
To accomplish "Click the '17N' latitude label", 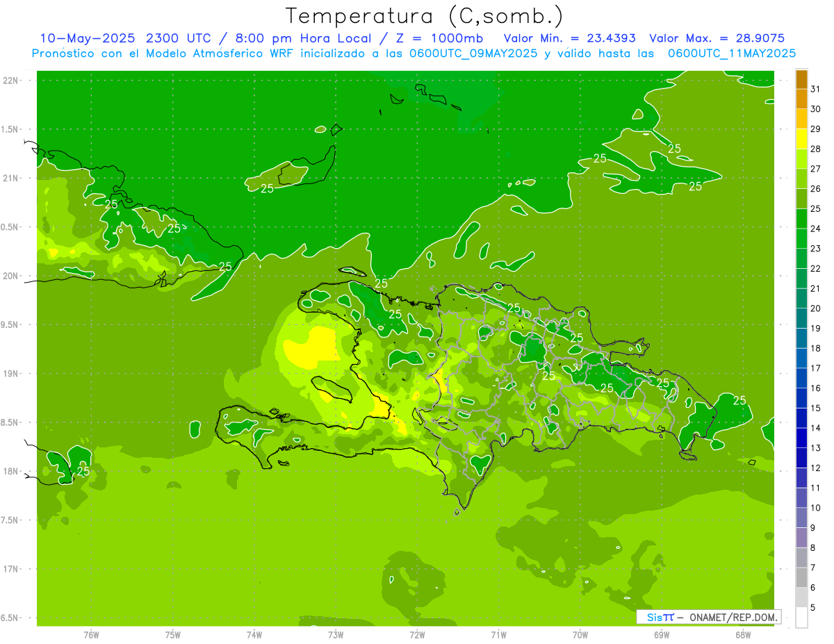I will tap(10, 569).
